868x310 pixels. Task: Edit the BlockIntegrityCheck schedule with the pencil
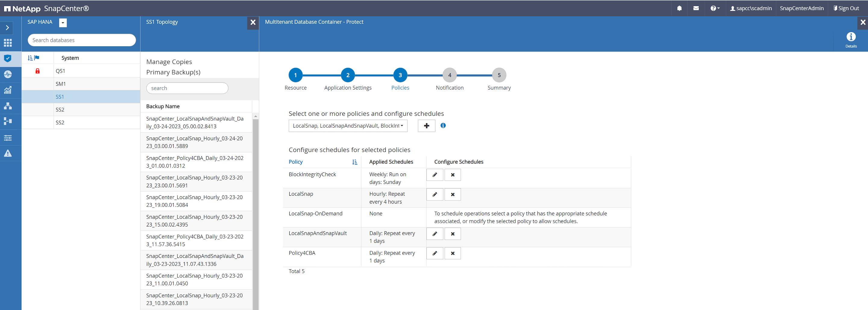pos(435,175)
